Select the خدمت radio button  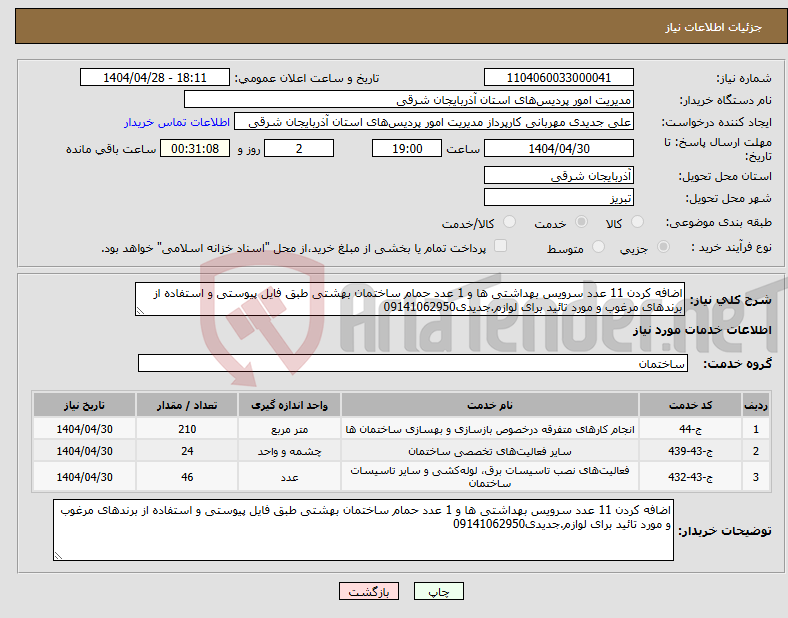(x=581, y=222)
